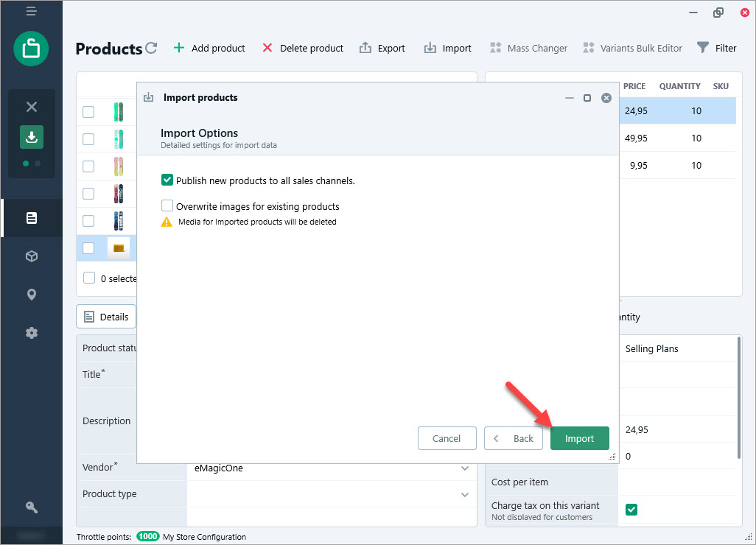Click the gold product thumbnail

(119, 248)
